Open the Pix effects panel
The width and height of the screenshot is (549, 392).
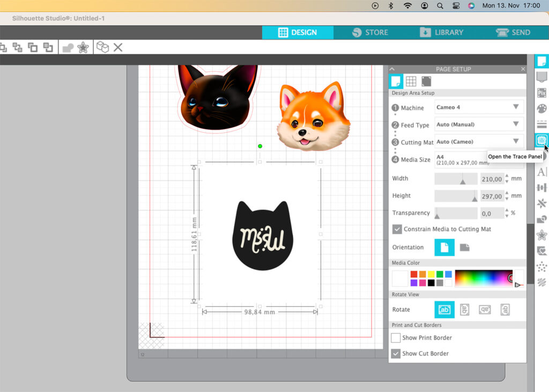[x=541, y=93]
